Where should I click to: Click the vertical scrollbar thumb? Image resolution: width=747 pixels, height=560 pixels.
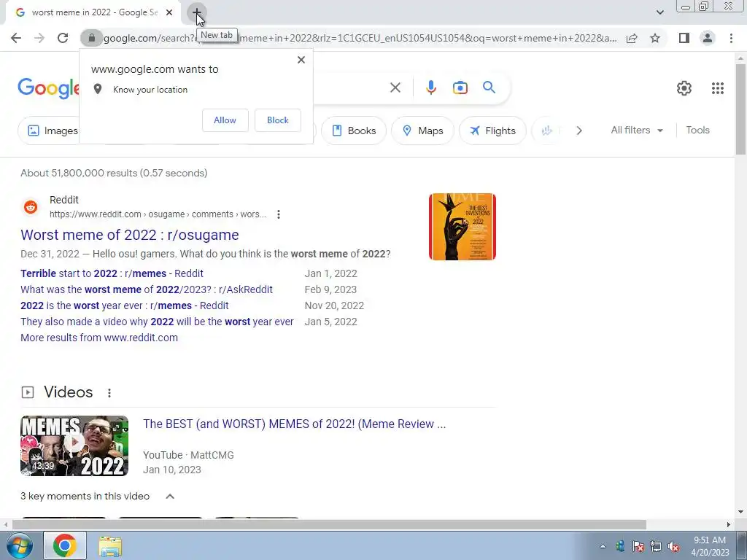[740, 109]
